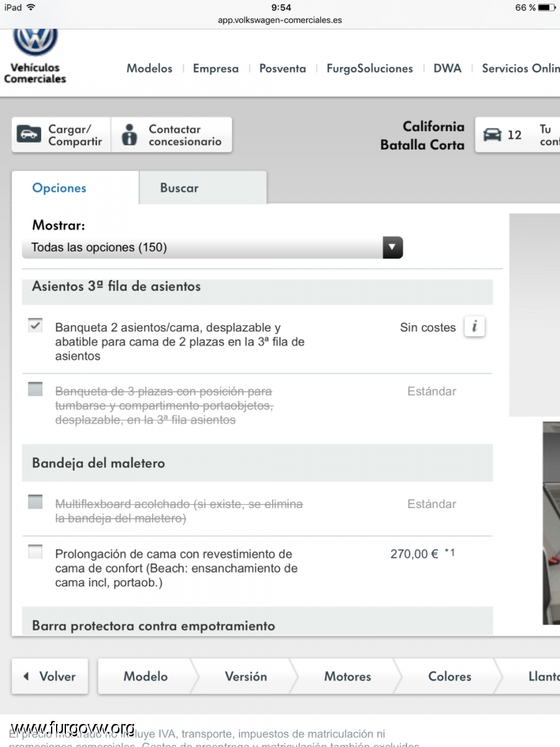Switch to the Opciones tab
The width and height of the screenshot is (560, 747).
coord(75,188)
